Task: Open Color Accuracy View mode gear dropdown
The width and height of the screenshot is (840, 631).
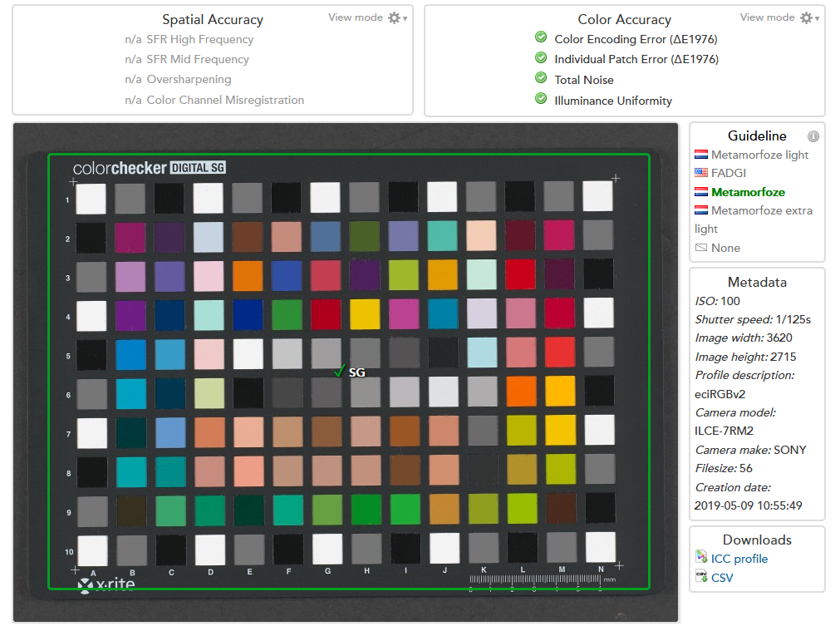Action: [x=808, y=18]
